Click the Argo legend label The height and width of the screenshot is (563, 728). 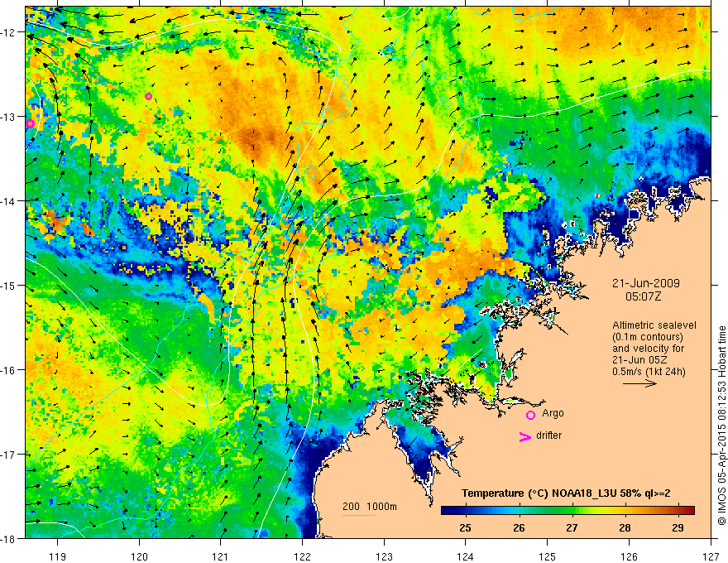pyautogui.click(x=553, y=413)
